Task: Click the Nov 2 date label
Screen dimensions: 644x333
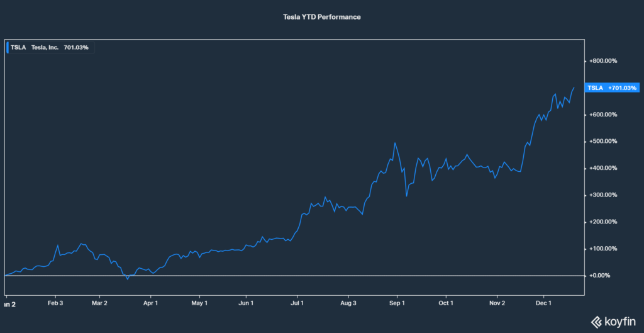Action: (497, 303)
